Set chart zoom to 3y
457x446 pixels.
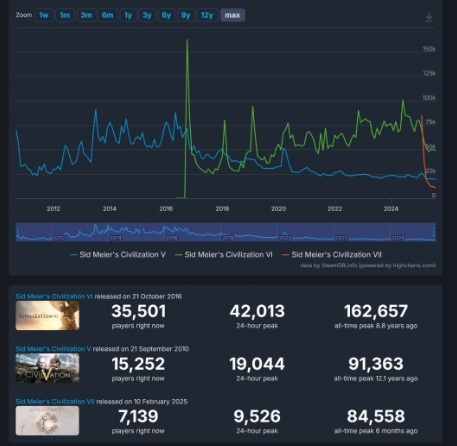click(x=147, y=15)
